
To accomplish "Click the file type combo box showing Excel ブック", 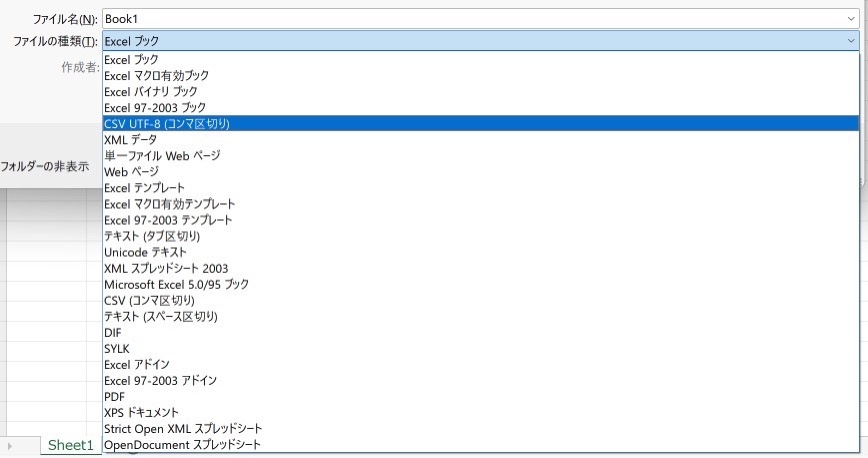I will pos(480,41).
